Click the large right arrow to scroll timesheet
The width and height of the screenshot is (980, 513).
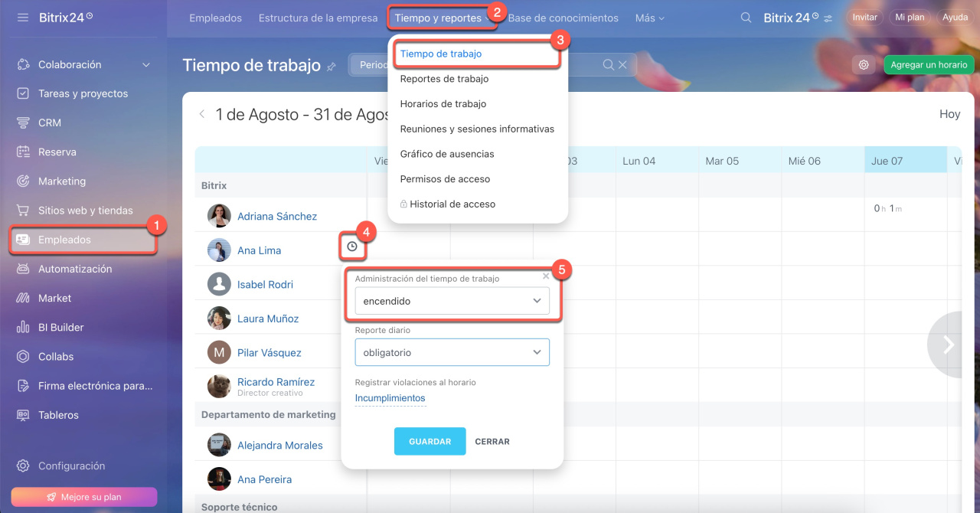949,345
